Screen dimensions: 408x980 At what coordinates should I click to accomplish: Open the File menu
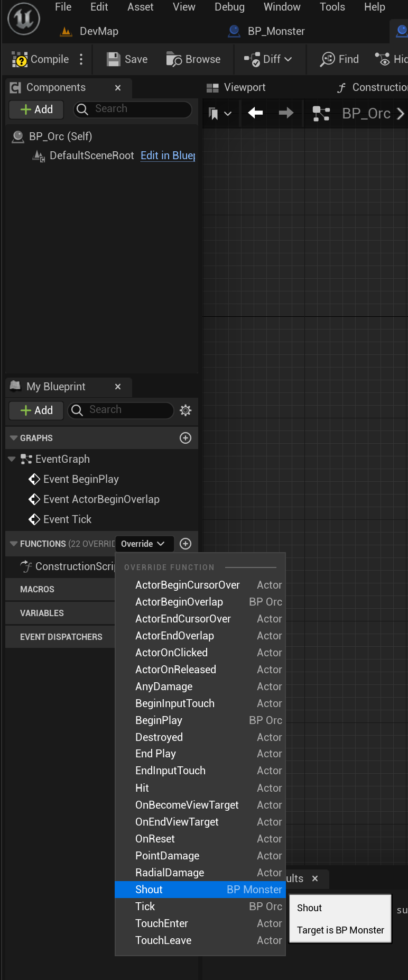(63, 7)
